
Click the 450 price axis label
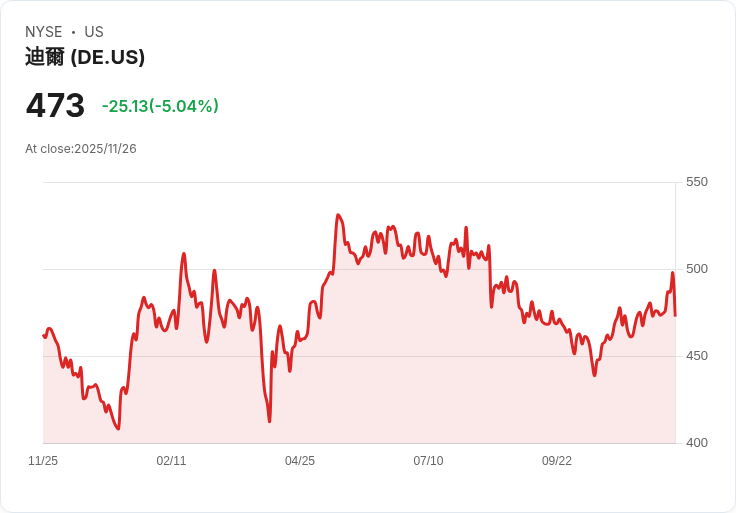(696, 356)
